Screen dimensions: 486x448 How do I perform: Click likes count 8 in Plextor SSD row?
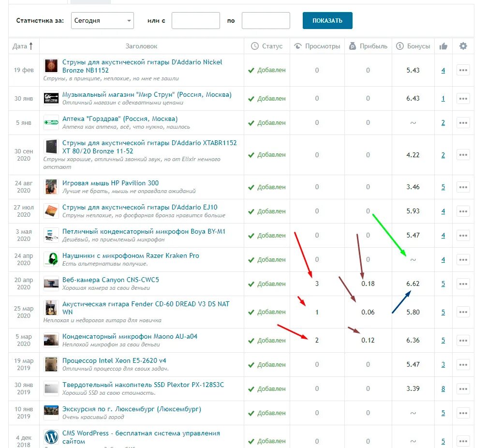(x=443, y=389)
